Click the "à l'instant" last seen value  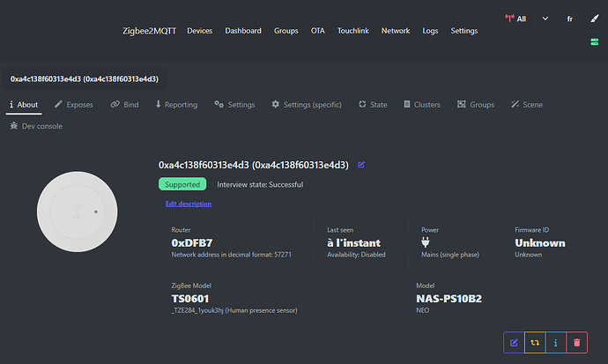pos(353,242)
